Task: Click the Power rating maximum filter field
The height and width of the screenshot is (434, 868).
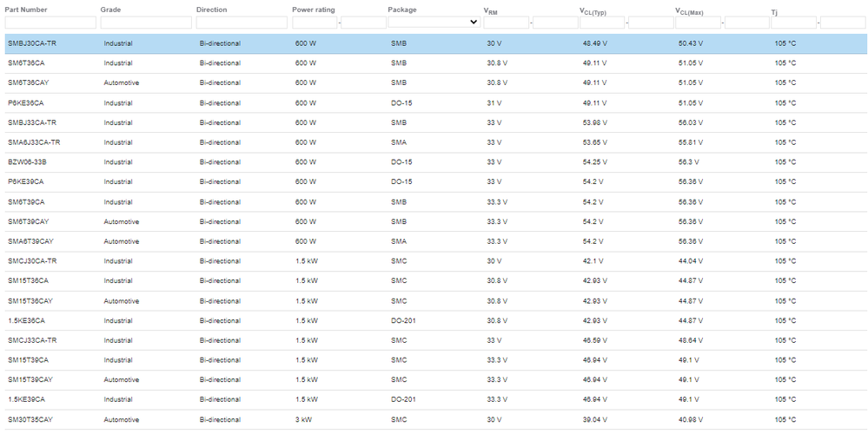Action: pos(364,23)
